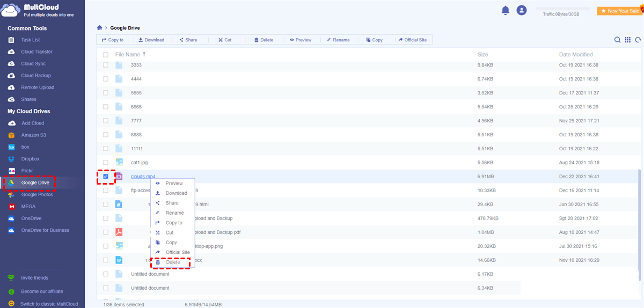The width and height of the screenshot is (644, 308).
Task: Choose Copy in context menu
Action: pos(172,243)
